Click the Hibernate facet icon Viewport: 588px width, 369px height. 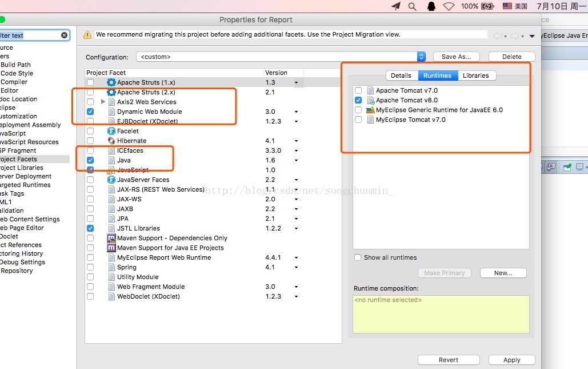(111, 141)
